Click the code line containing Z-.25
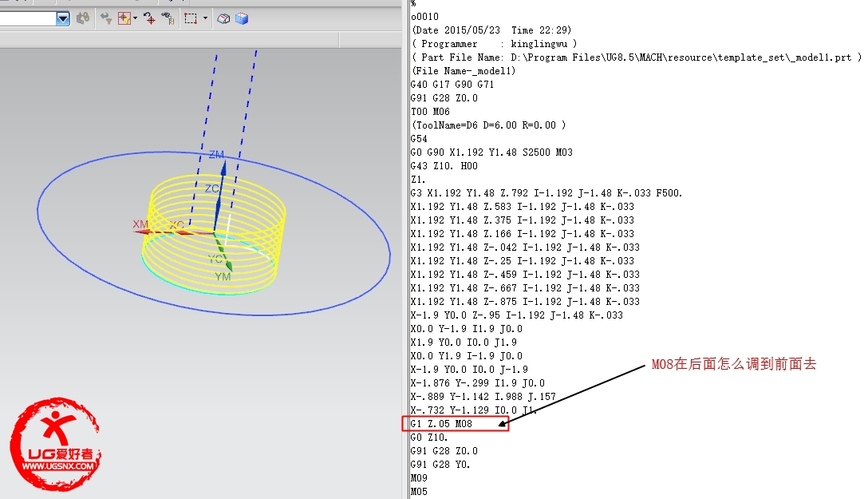 tap(522, 261)
